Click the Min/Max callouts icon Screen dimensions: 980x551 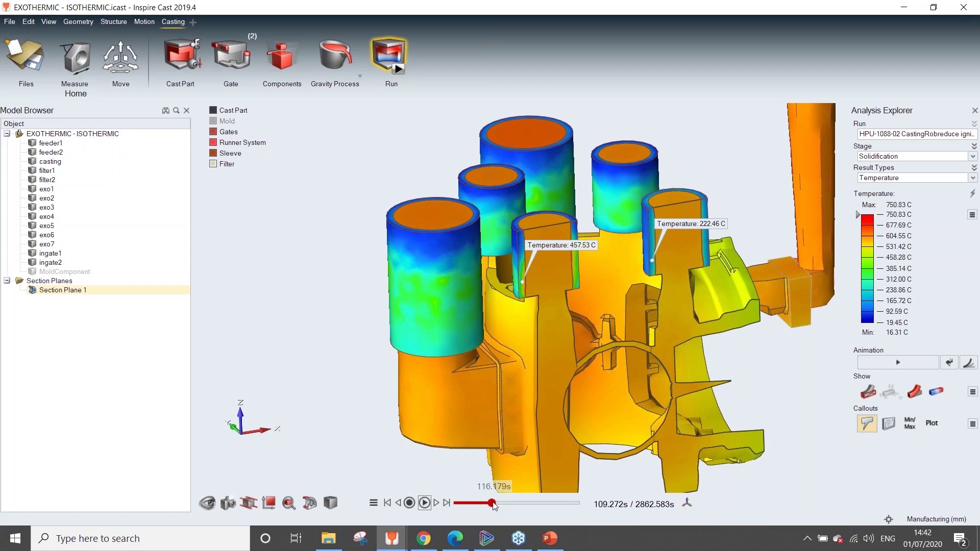910,423
